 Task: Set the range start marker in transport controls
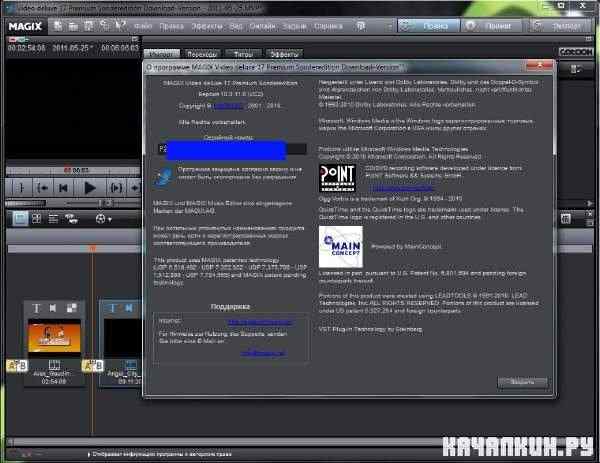click(x=21, y=187)
